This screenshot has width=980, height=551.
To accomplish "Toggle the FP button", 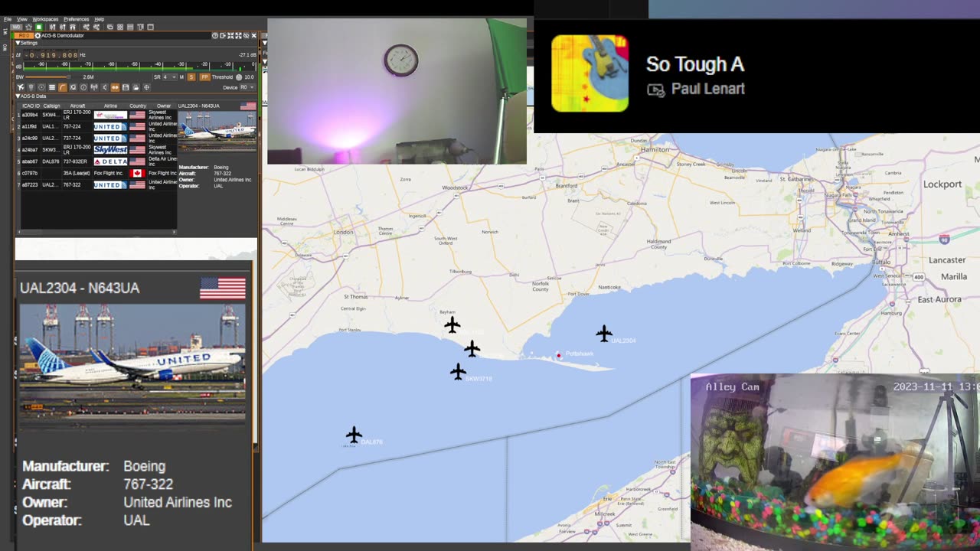I will point(205,77).
